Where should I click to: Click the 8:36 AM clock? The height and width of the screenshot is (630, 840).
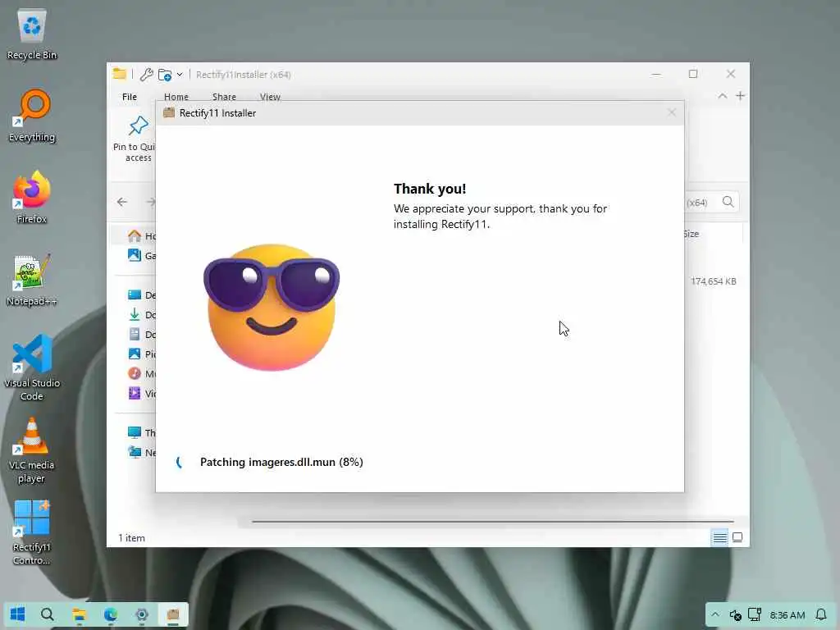coord(787,615)
